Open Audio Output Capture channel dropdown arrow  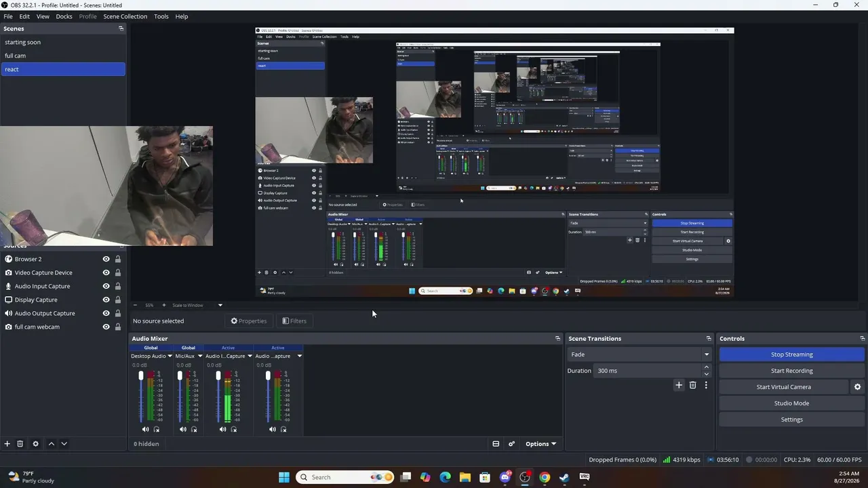click(299, 356)
